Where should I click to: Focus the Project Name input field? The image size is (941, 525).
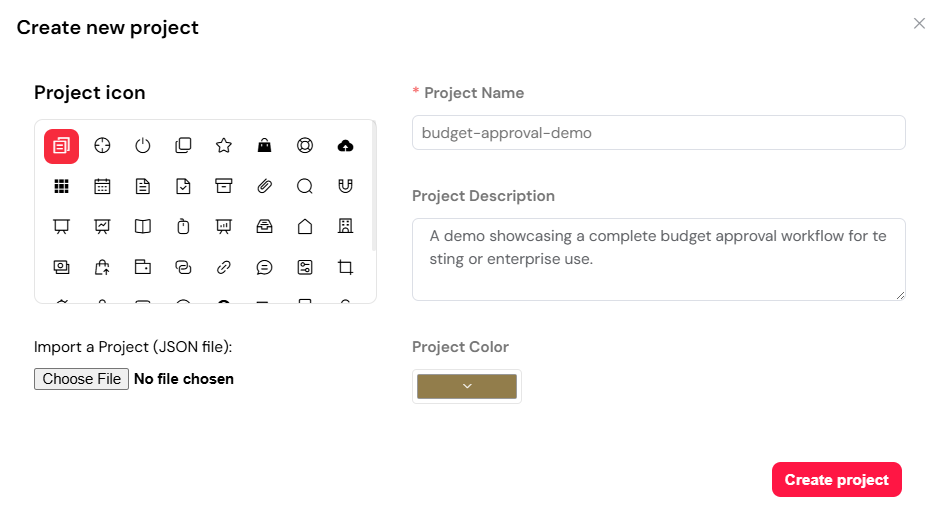(658, 133)
